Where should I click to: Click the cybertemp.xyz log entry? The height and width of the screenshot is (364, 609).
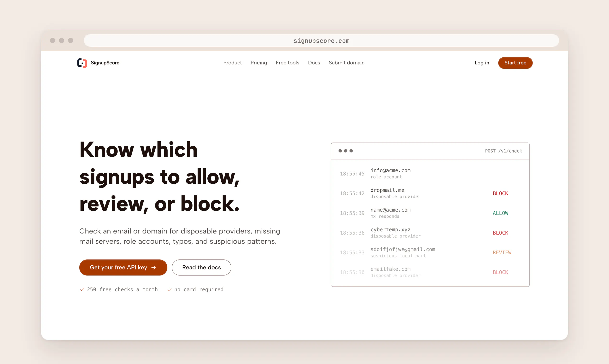point(430,233)
